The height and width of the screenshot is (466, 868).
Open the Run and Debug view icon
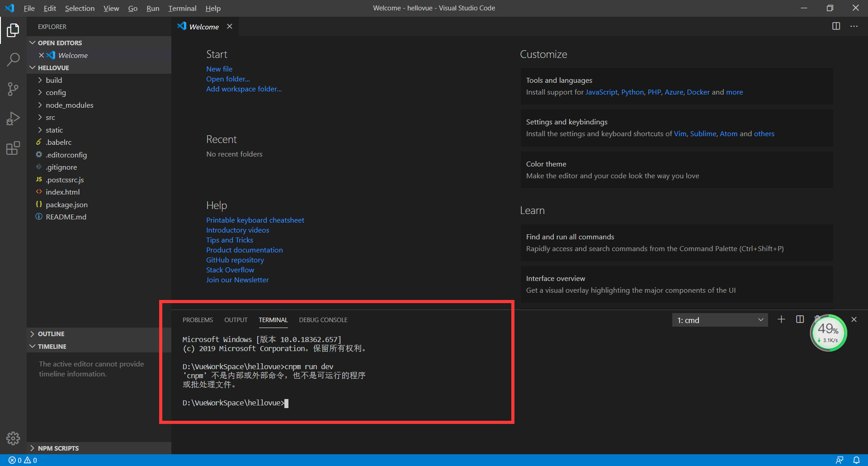[13, 119]
